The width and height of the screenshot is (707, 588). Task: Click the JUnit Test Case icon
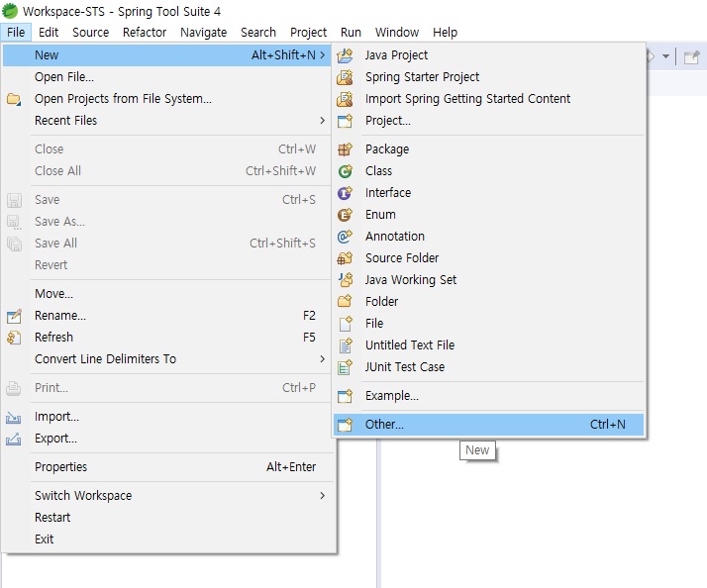point(346,367)
